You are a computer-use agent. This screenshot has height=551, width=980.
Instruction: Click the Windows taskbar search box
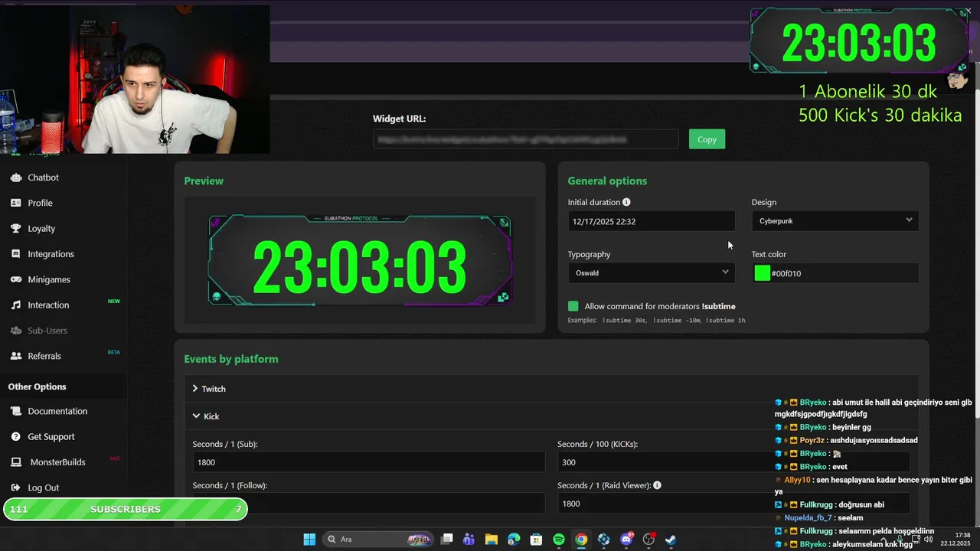click(x=377, y=540)
